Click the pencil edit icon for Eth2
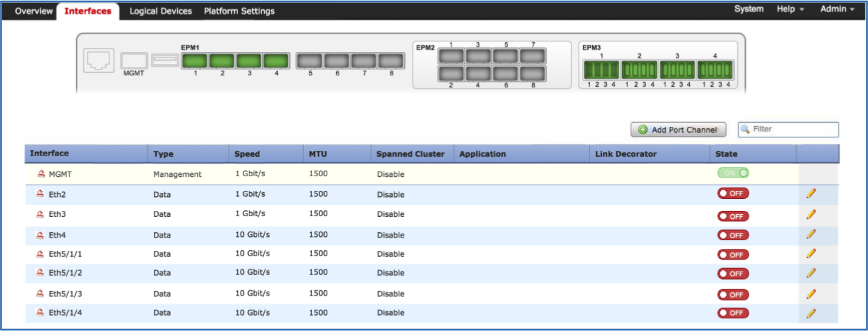 click(x=811, y=194)
